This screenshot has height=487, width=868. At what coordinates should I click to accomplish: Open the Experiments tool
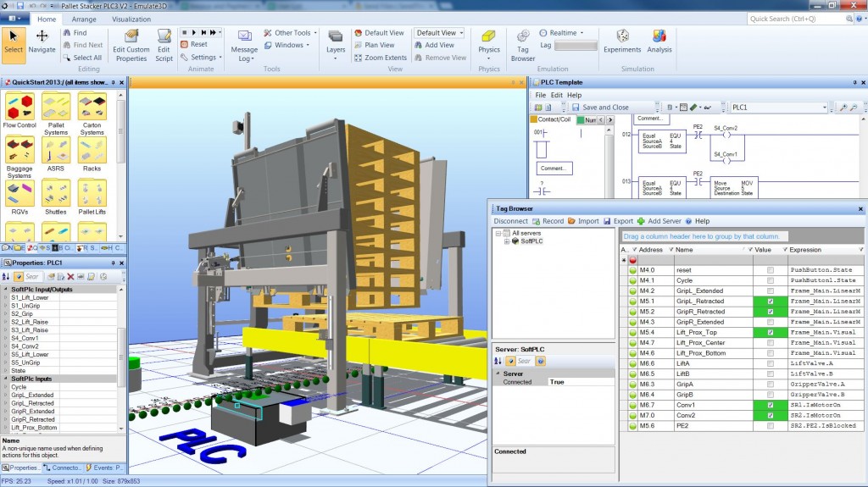(622, 42)
